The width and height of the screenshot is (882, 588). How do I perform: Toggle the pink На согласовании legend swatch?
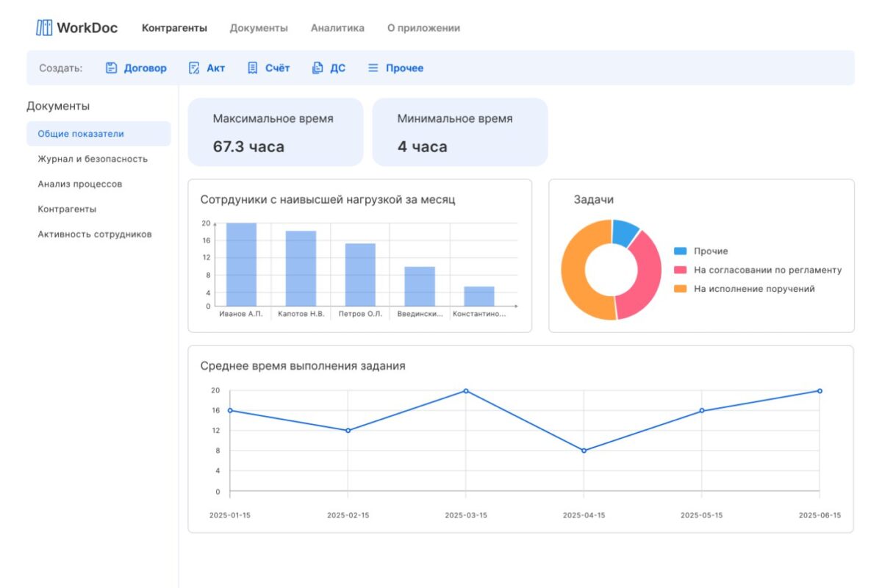pos(680,270)
